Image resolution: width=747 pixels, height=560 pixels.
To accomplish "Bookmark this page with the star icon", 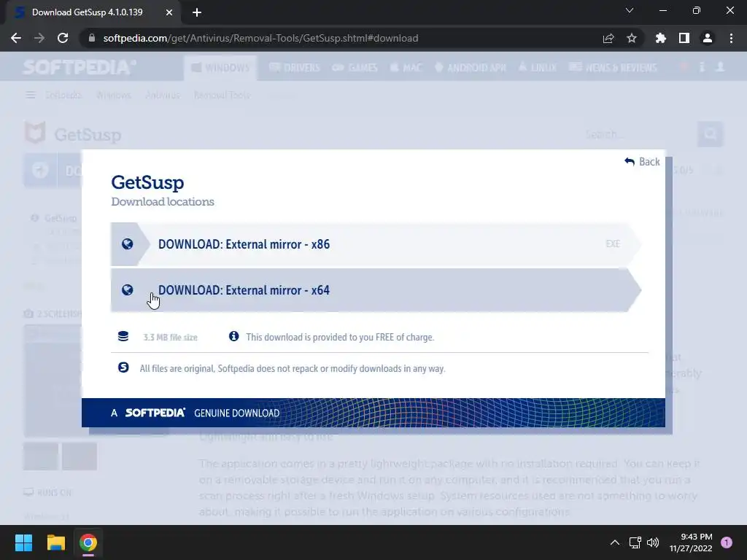I will [x=632, y=38].
